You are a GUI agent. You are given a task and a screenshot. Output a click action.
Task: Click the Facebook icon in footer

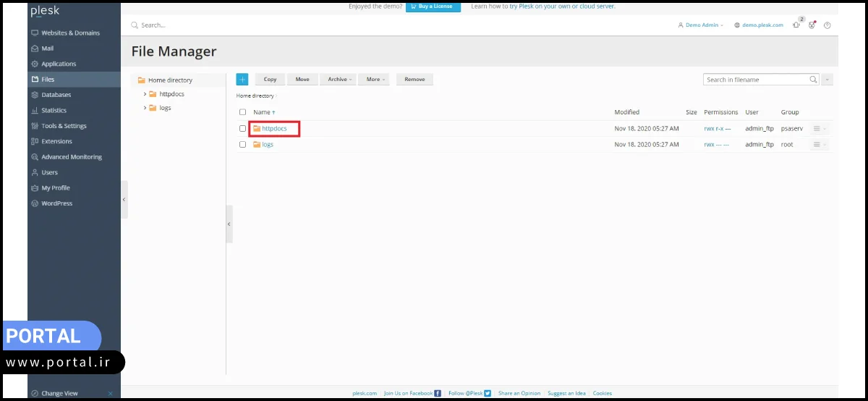point(438,393)
